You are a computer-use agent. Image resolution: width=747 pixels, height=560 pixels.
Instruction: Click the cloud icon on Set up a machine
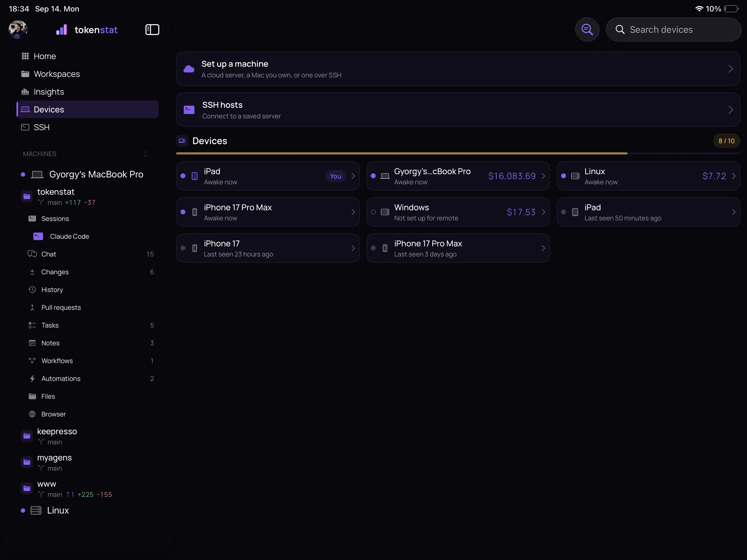189,69
